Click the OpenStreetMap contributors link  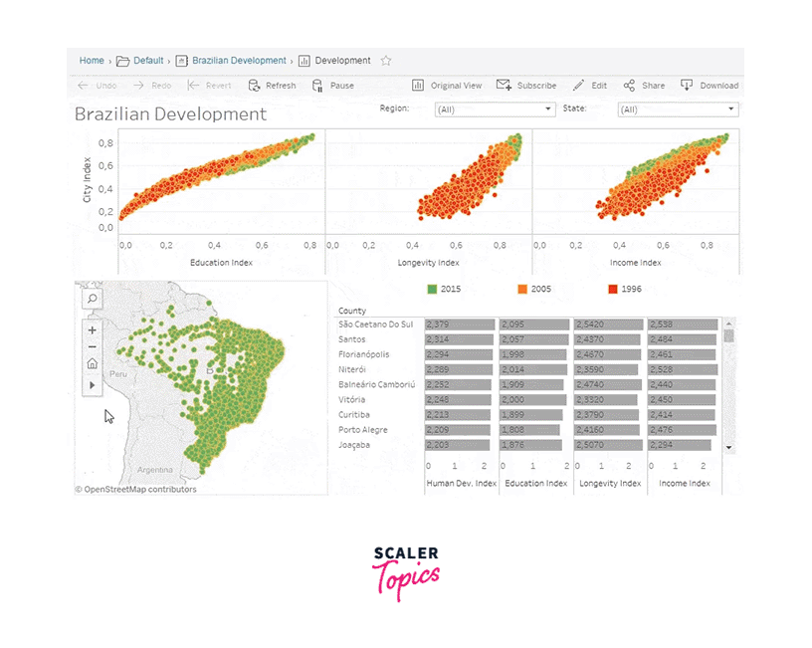pyautogui.click(x=134, y=489)
